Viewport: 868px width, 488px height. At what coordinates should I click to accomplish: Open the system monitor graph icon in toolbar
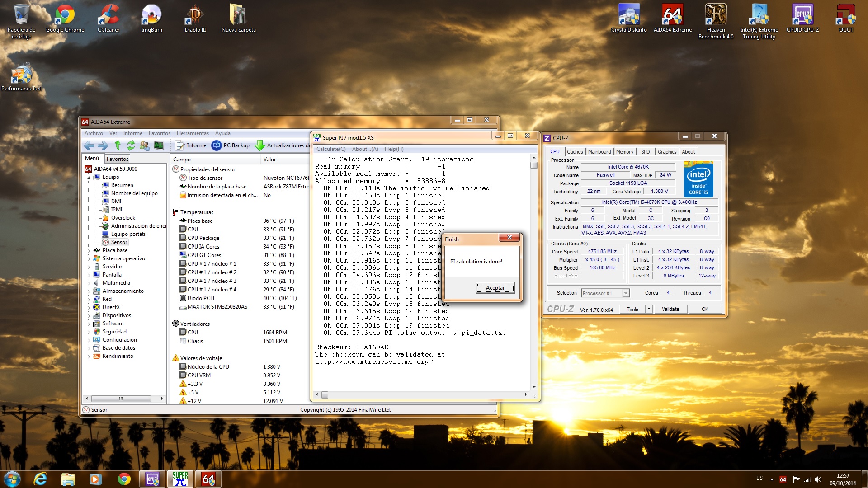(158, 145)
